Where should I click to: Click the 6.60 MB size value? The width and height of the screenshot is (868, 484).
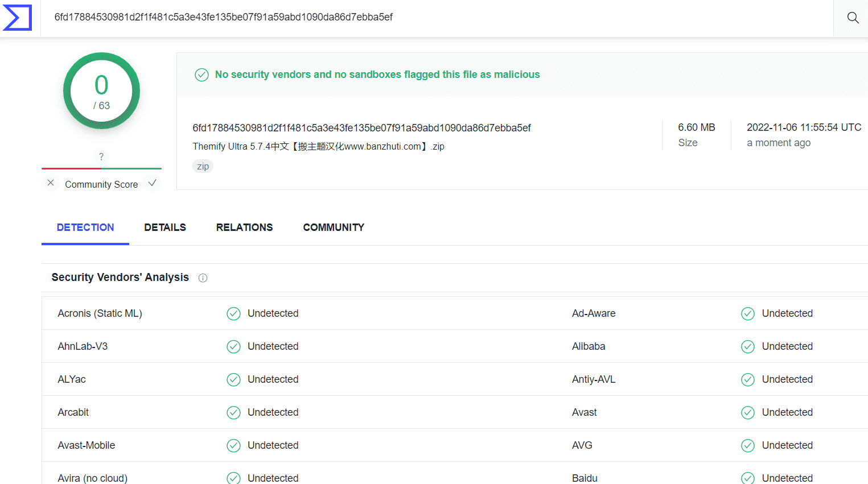(697, 127)
